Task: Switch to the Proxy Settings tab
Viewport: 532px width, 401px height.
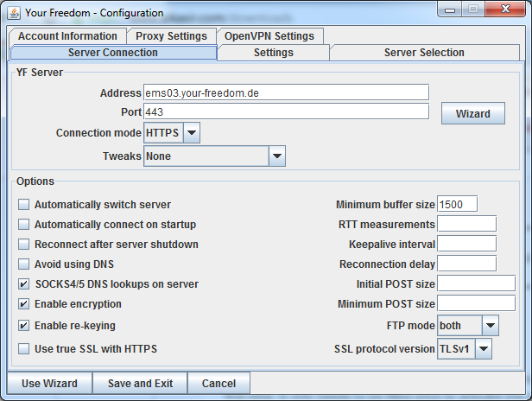Action: pos(171,36)
